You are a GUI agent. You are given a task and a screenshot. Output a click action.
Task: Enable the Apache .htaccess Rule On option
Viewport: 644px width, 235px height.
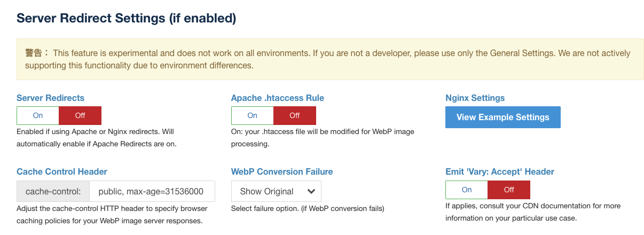tap(253, 115)
